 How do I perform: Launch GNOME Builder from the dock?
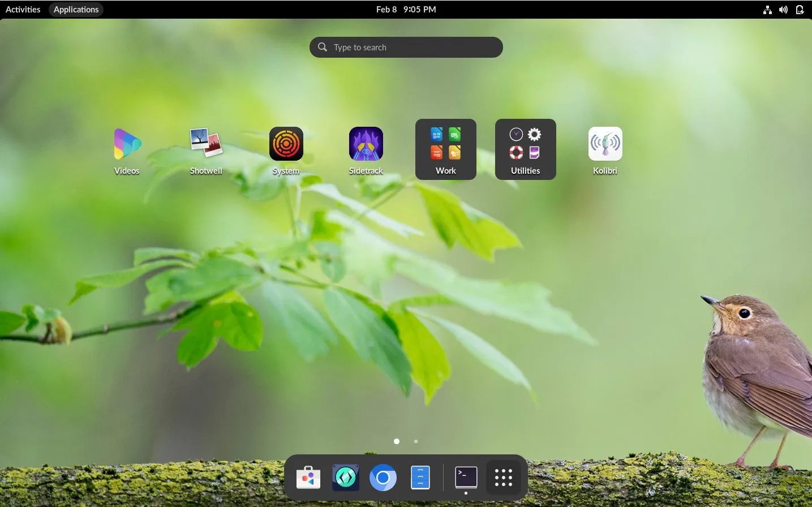[x=345, y=477]
